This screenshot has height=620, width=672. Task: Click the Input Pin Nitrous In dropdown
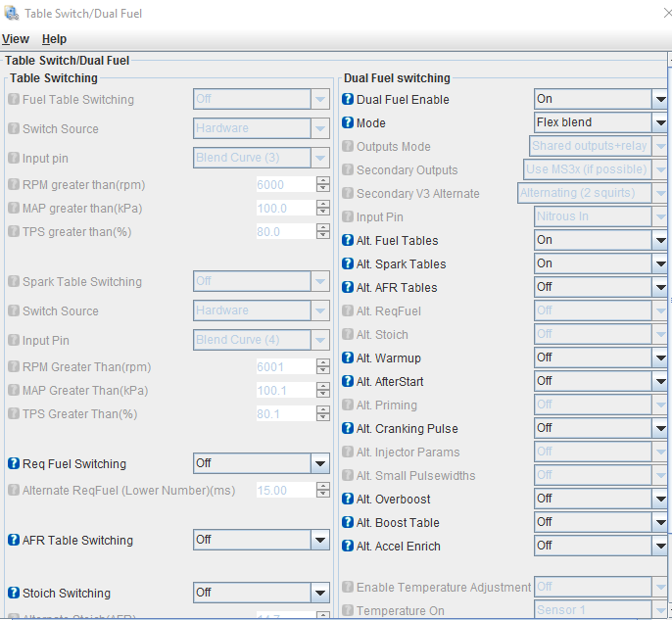coord(600,216)
